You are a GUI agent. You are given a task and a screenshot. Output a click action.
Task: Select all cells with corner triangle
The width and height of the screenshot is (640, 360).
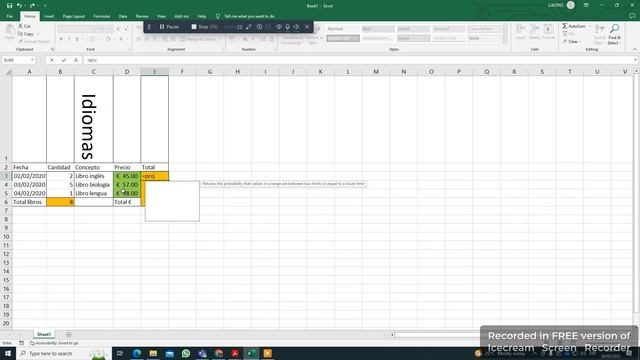point(8,72)
